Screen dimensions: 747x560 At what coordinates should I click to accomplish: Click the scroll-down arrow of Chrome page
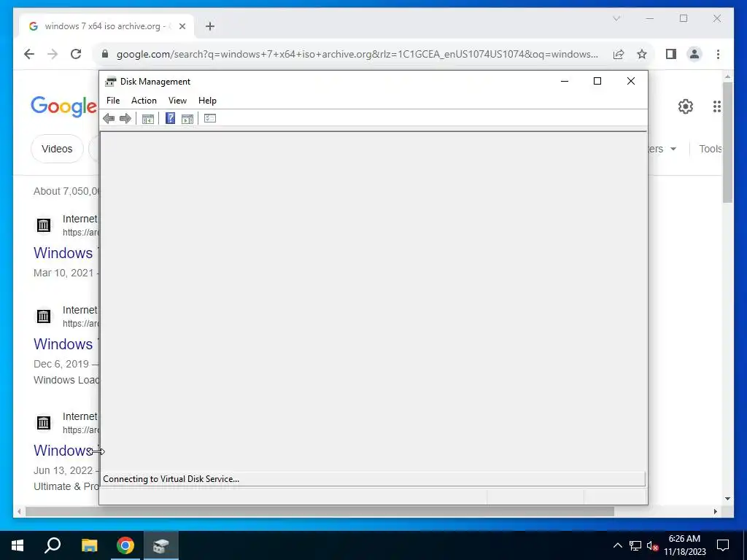(x=727, y=499)
